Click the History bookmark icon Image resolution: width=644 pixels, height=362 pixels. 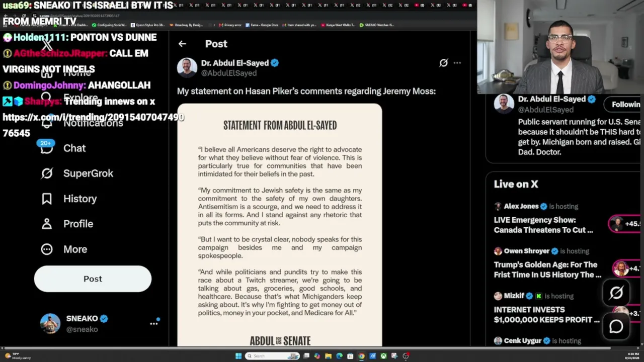click(47, 199)
